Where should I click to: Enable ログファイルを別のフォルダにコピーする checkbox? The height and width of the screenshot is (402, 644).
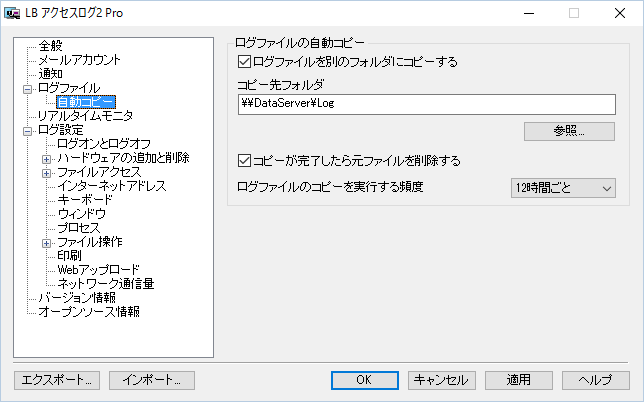click(x=246, y=62)
